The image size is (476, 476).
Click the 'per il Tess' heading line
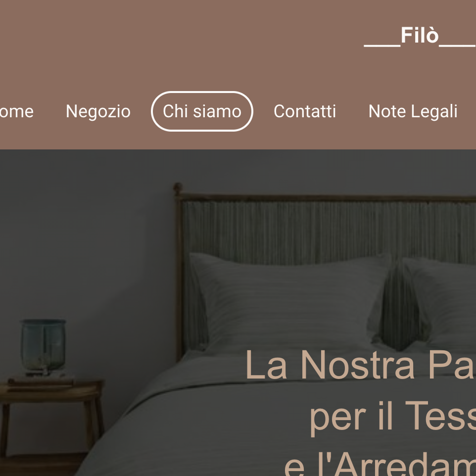coord(393,416)
